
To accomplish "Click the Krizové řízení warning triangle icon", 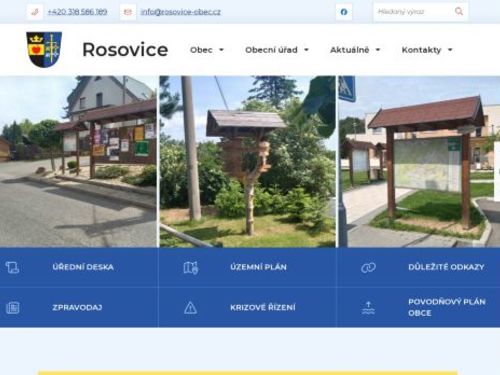I will click(x=190, y=308).
